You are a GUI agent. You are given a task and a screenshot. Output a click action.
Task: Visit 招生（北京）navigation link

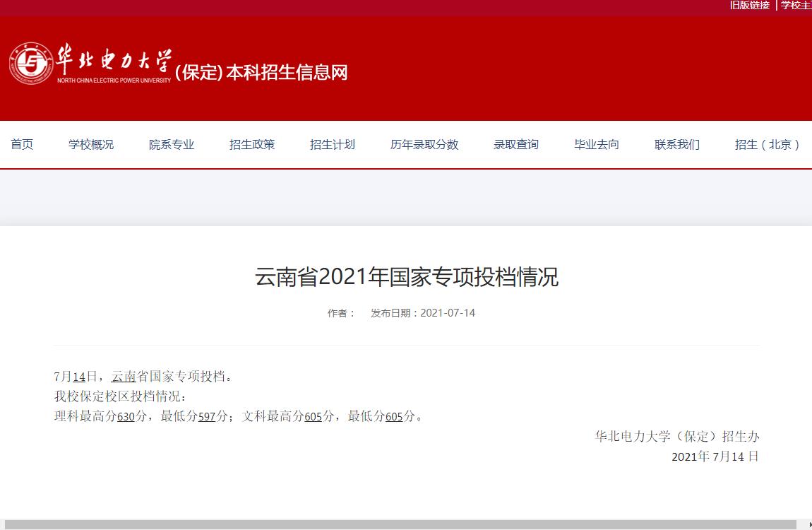pyautogui.click(x=767, y=145)
